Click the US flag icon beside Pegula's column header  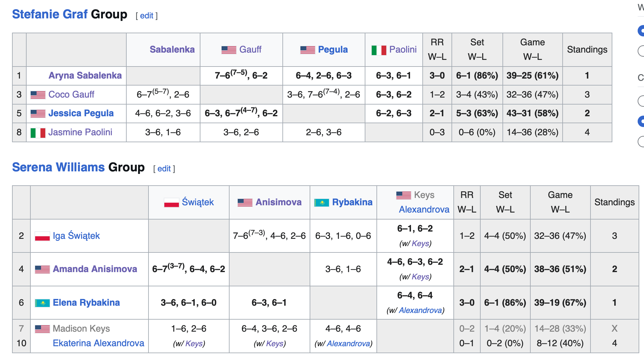click(x=307, y=50)
